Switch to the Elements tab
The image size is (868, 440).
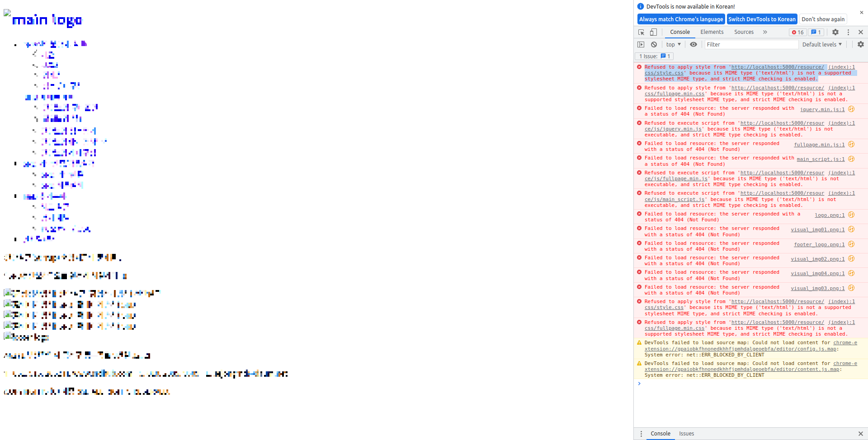point(712,32)
